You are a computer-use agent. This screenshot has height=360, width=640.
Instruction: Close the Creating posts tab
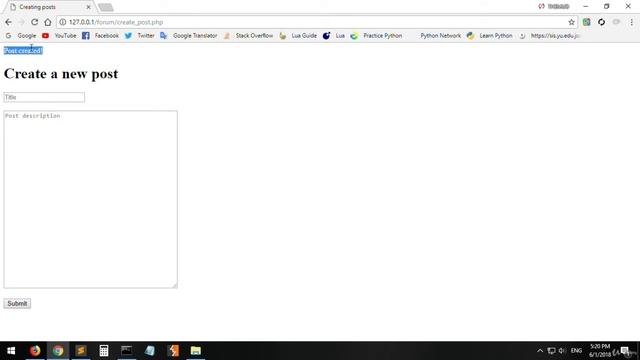pyautogui.click(x=88, y=7)
